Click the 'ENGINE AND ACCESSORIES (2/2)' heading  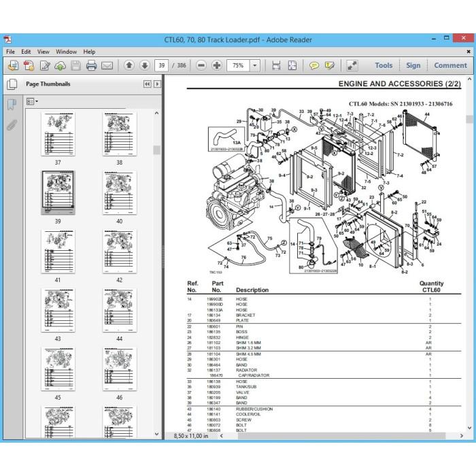[x=400, y=84]
